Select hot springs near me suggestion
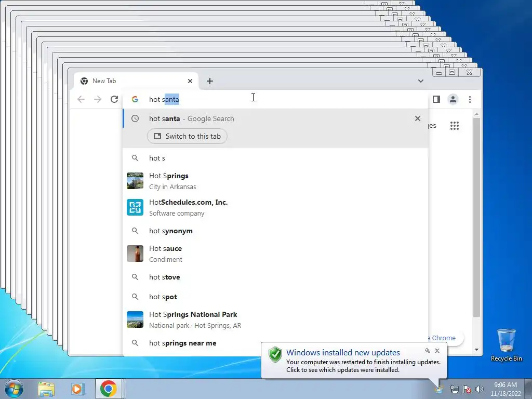The image size is (532, 399). [x=275, y=343]
